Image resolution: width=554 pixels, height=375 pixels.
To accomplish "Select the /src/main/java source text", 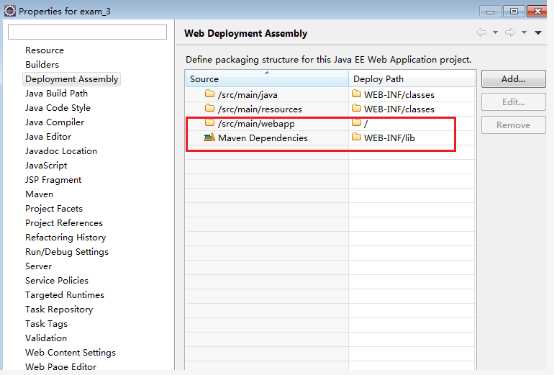I will click(248, 95).
